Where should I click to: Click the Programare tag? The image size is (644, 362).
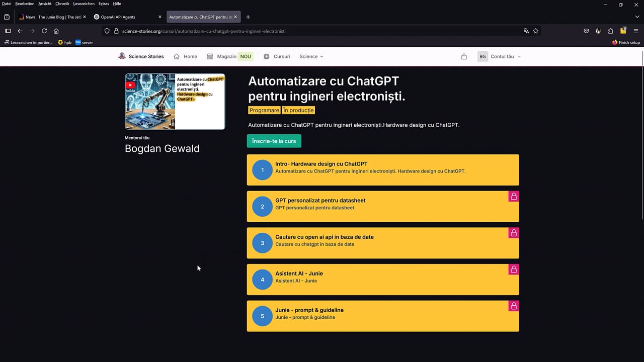[x=264, y=110]
